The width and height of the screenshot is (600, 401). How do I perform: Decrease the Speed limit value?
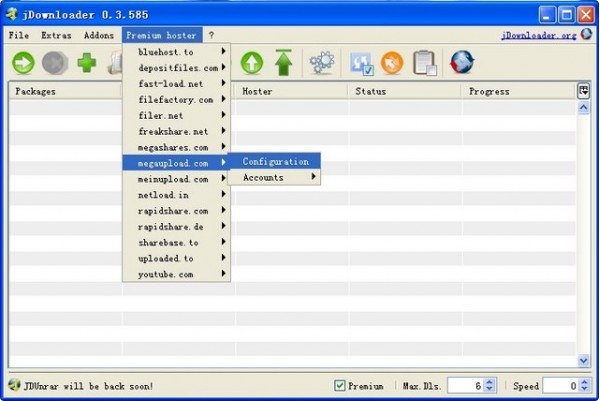coord(584,389)
